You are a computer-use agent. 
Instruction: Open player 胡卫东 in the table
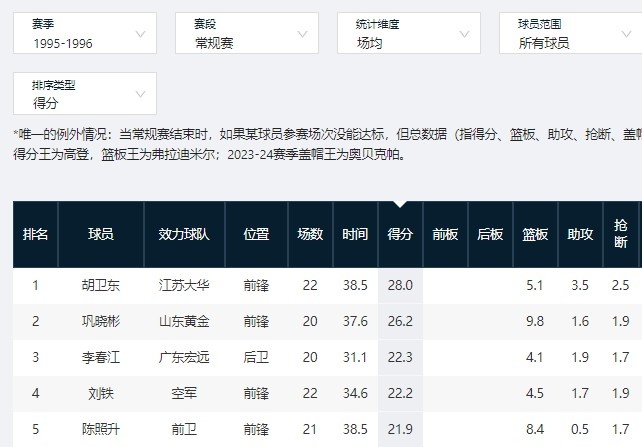point(100,285)
